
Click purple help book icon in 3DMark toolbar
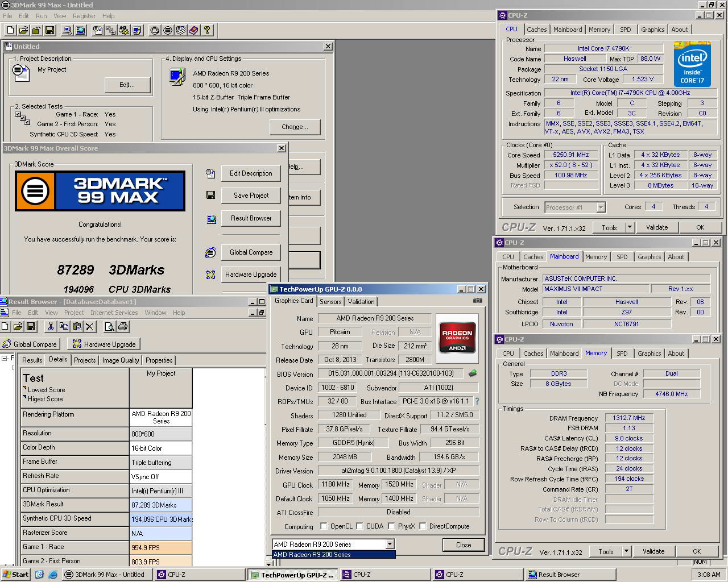[x=194, y=30]
